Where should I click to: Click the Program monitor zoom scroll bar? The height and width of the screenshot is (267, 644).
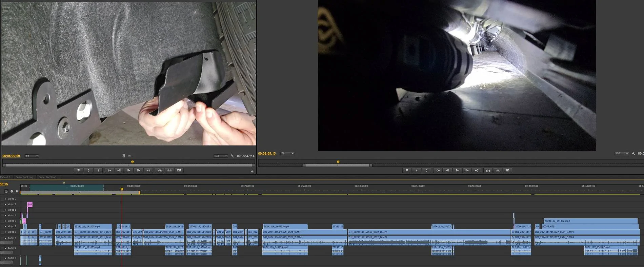pyautogui.click(x=338, y=165)
